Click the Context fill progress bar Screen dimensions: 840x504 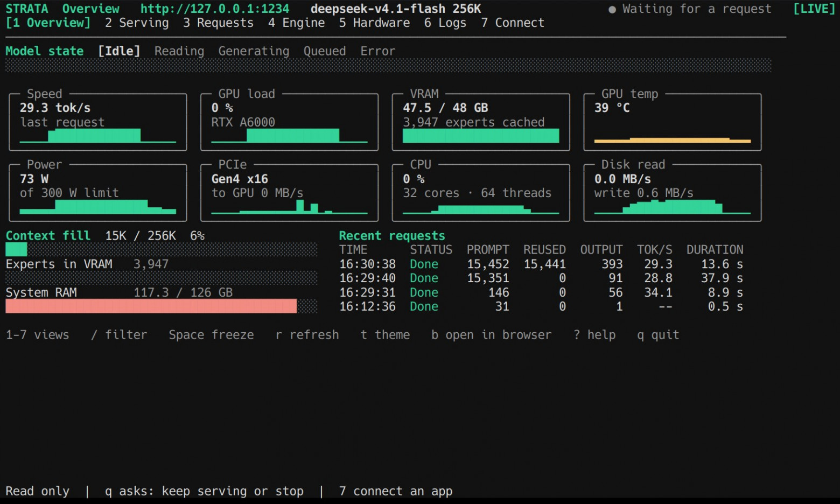point(162,249)
